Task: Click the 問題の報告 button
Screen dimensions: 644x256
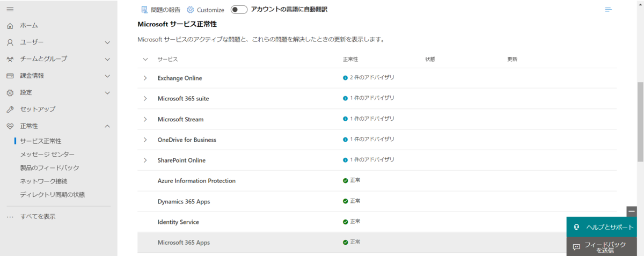Action: pyautogui.click(x=160, y=10)
